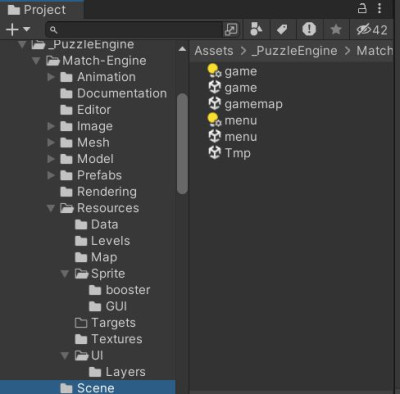
Task: Select the game lighting settings asset
Action: pyautogui.click(x=232, y=71)
